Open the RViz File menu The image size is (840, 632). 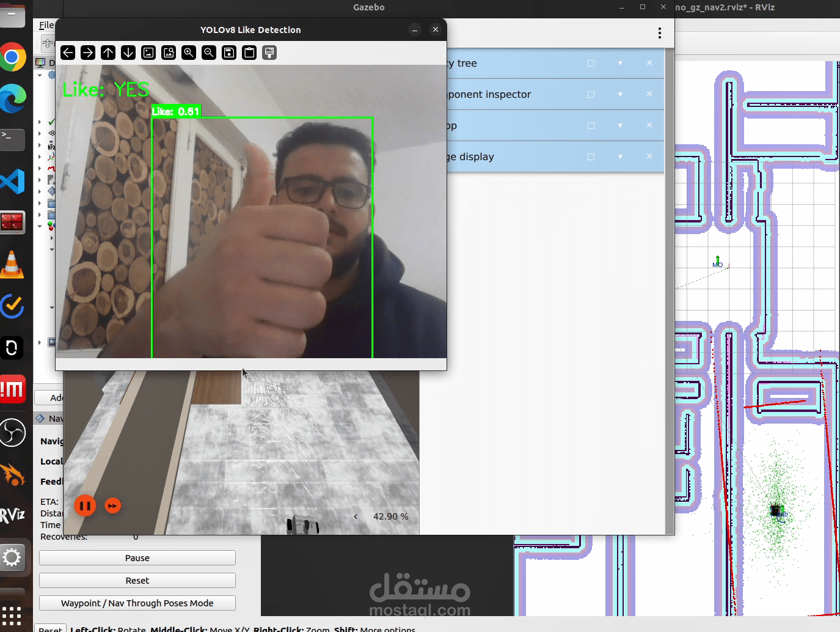tap(46, 25)
